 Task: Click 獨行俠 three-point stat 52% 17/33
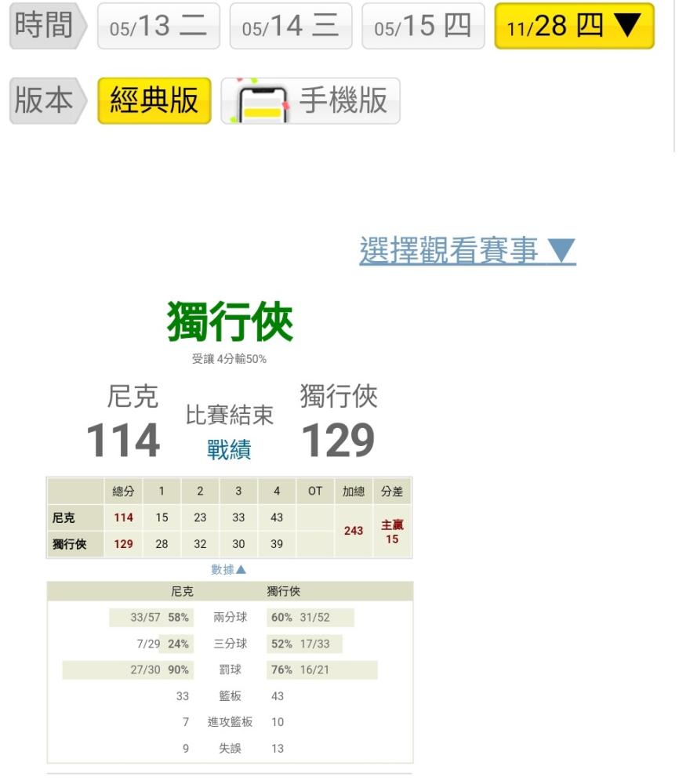304,644
